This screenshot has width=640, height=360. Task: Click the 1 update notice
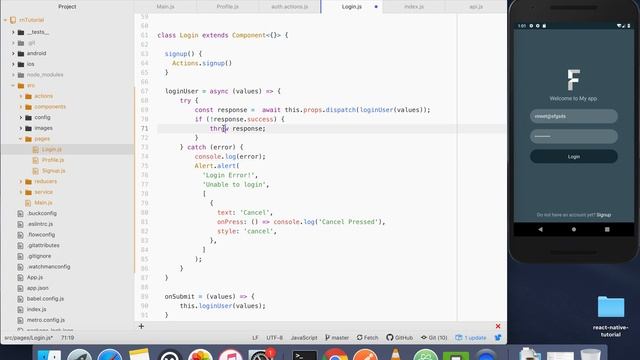(471, 338)
